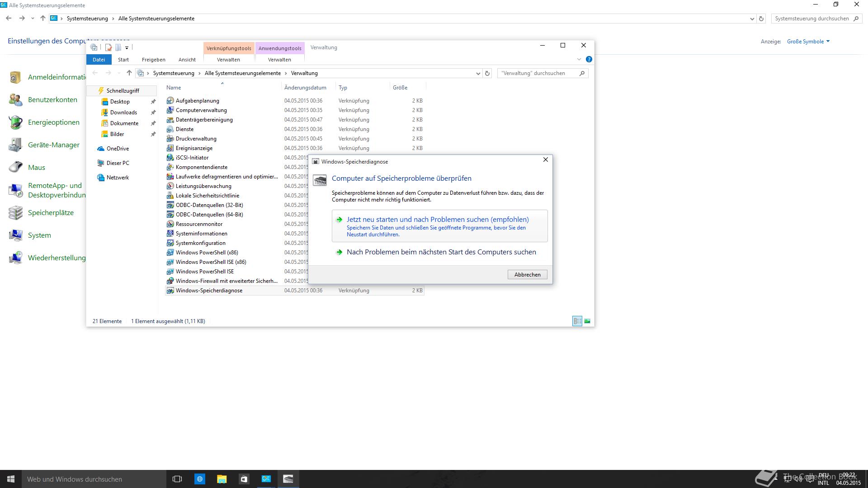The image size is (868, 488).
Task: Expand the Alle Systemsteuerungselemente breadcrumb arrow
Action: coord(286,73)
